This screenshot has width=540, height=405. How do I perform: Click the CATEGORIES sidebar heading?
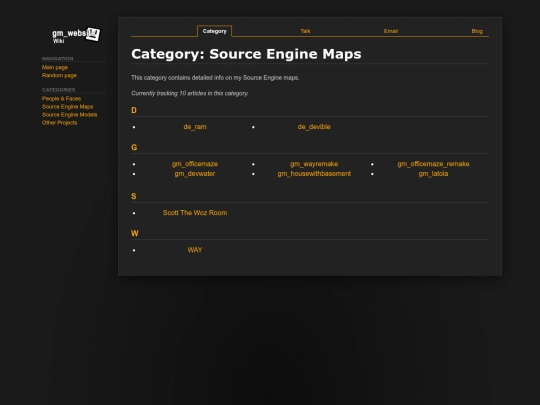(x=59, y=90)
